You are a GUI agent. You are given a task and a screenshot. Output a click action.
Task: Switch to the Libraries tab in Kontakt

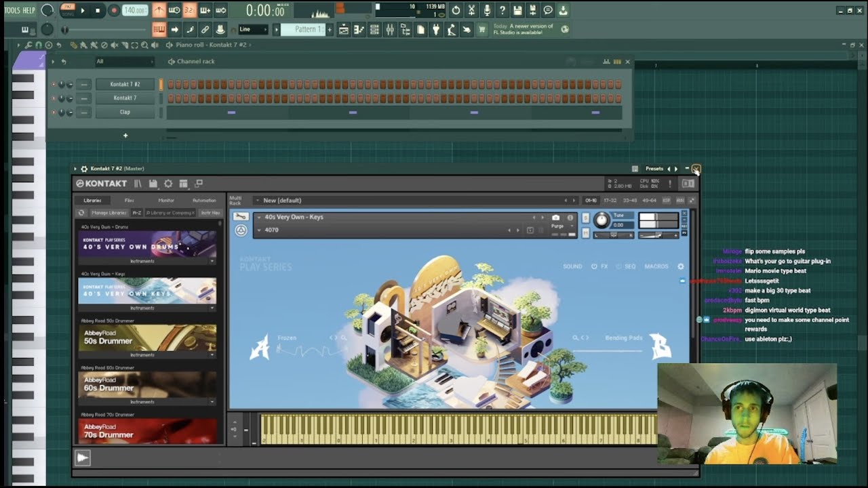[x=92, y=201]
